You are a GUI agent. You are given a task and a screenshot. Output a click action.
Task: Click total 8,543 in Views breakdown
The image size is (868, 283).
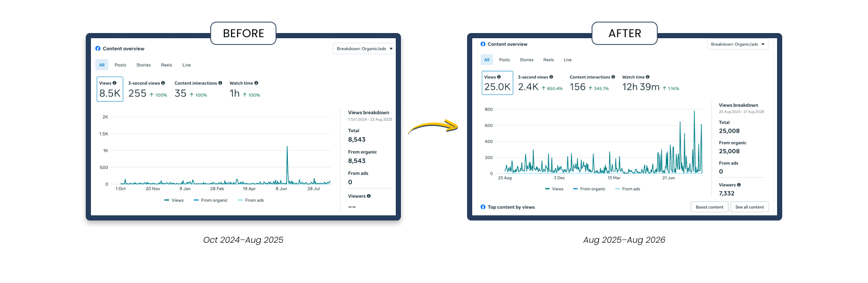click(357, 139)
